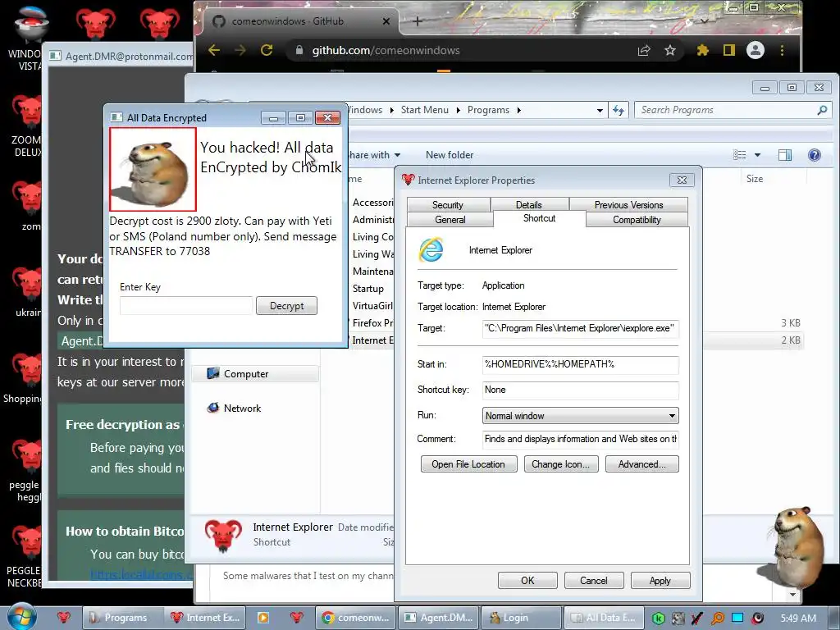This screenshot has height=630, width=840.
Task: Open a new Chrome tab
Action: click(x=418, y=21)
